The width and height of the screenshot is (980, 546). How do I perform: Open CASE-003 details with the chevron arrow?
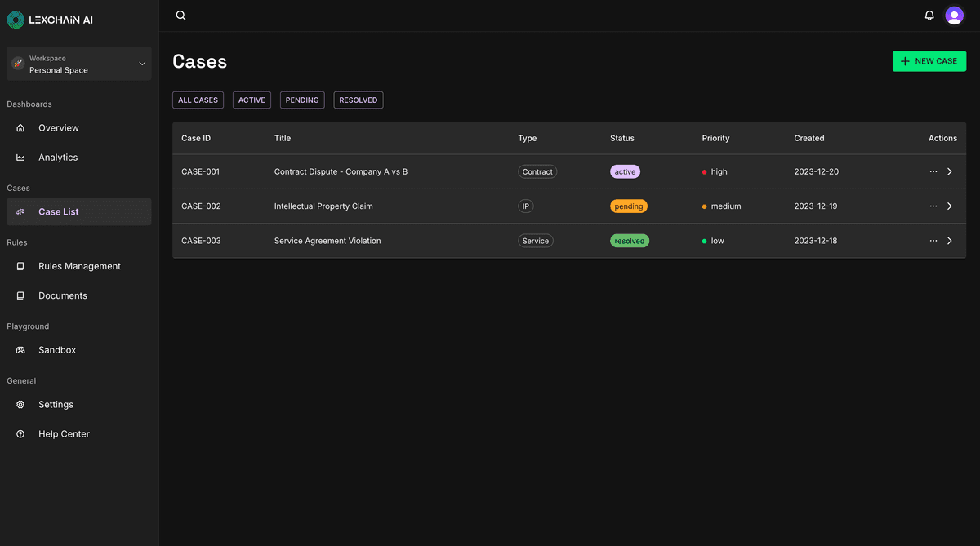click(x=950, y=241)
